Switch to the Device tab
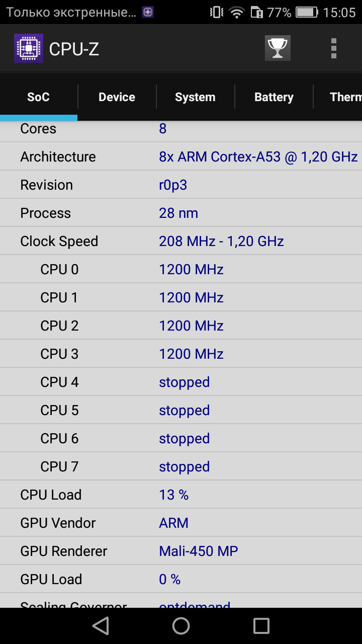Image resolution: width=362 pixels, height=644 pixels. click(117, 97)
